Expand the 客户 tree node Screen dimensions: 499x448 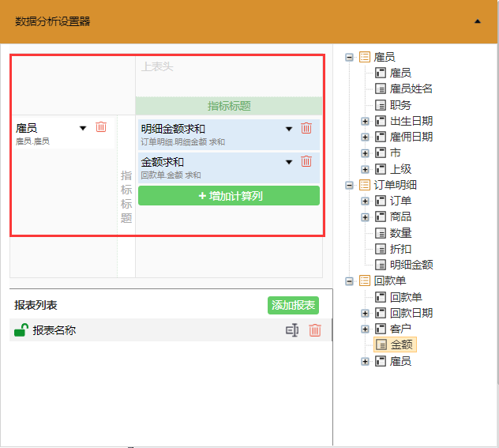click(365, 329)
